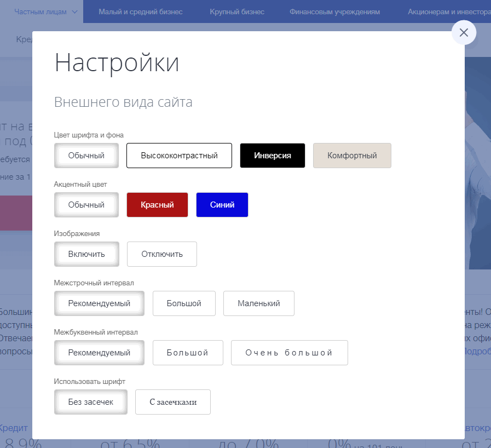Viewport: 491px width, 448px height.
Task: Enable images with Включить button
Action: 86,254
